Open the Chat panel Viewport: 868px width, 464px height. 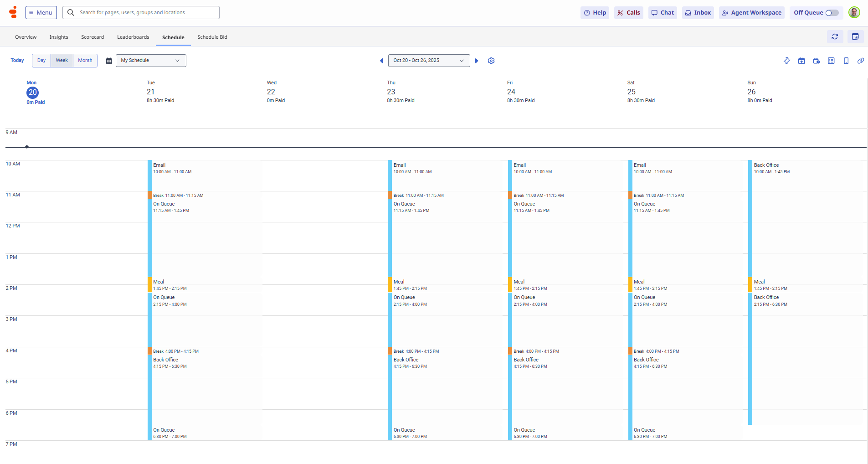click(x=663, y=13)
